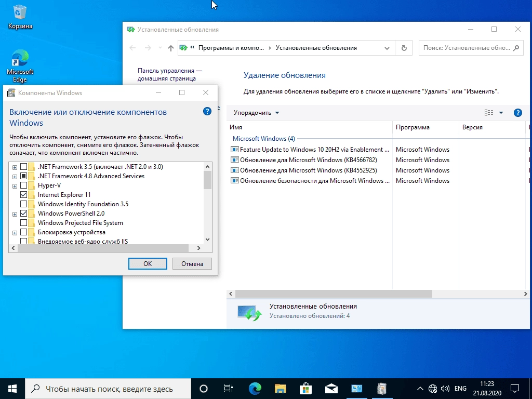Screen dimensions: 532x399
Task: Click Отмена in Windows Features dialog
Action: tap(192, 264)
